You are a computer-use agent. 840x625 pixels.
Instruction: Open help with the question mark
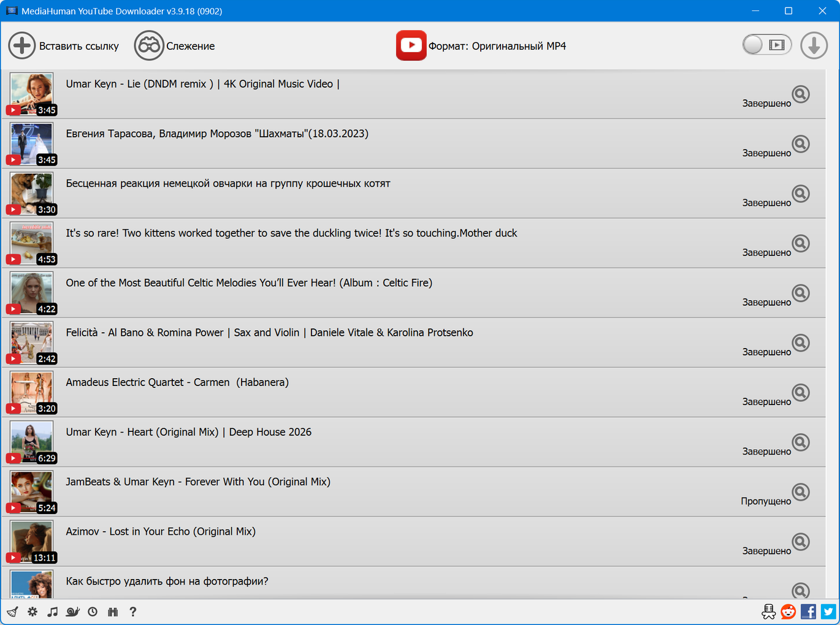coord(132,612)
